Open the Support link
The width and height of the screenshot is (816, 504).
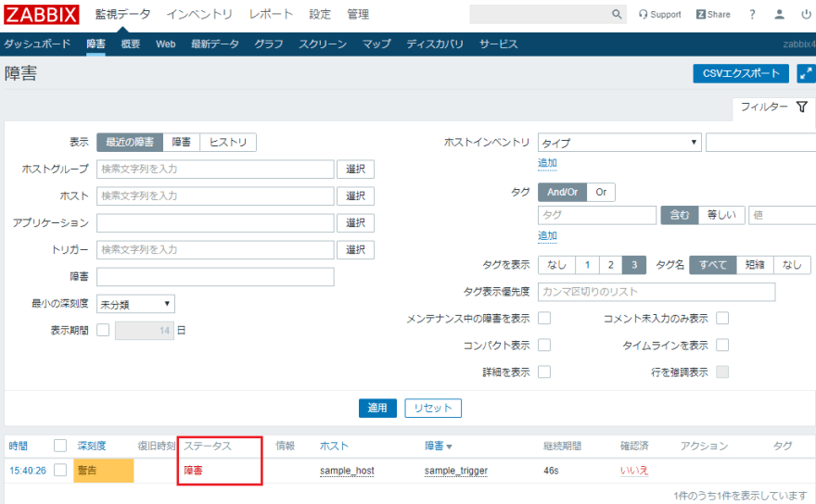tap(660, 15)
